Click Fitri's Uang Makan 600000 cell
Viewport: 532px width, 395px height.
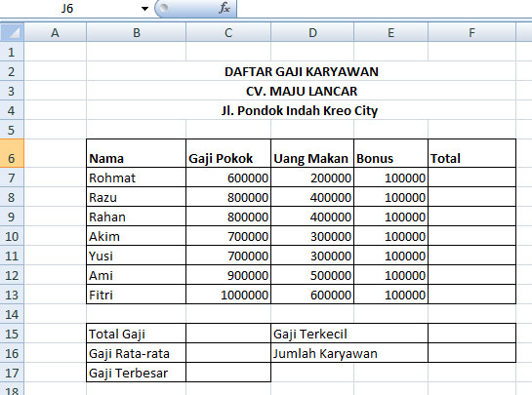(312, 295)
